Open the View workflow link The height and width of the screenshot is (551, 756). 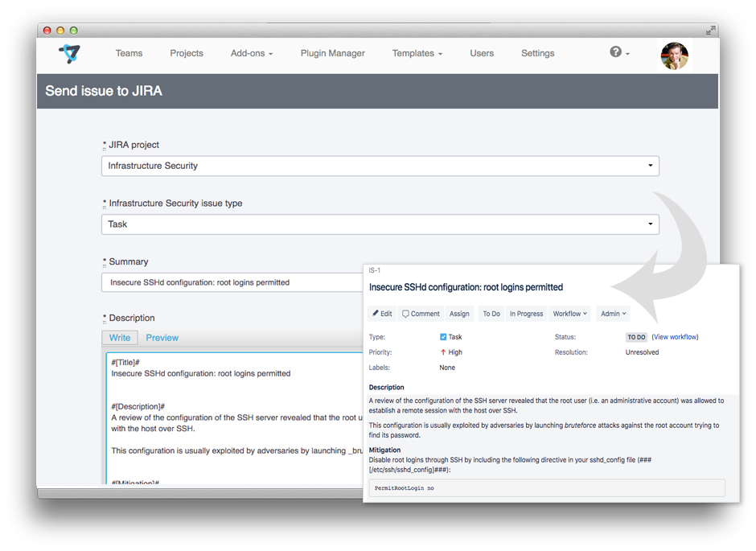(675, 337)
